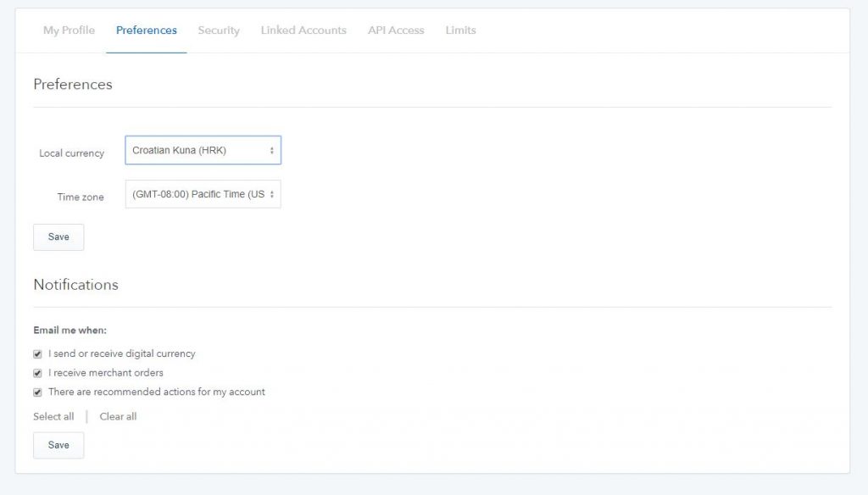Screen dimensions: 868x495
Task: Open the Croatian Kuna (HRK) currency dropdown
Action: tap(203, 150)
